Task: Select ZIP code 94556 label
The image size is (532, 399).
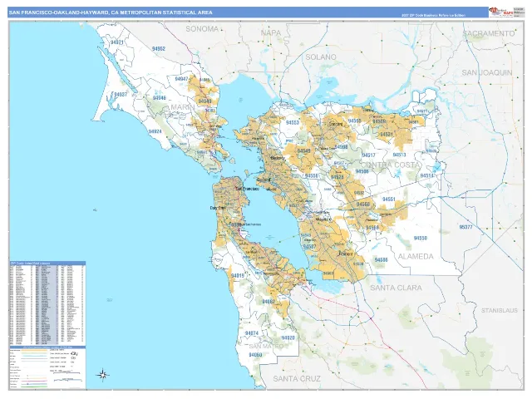Action: [312, 175]
